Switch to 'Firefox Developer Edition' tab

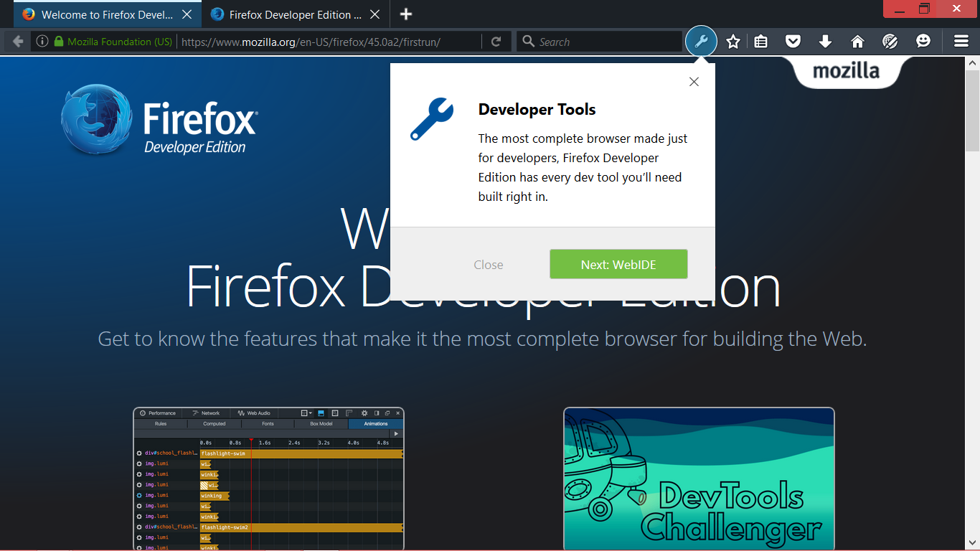pos(296,14)
